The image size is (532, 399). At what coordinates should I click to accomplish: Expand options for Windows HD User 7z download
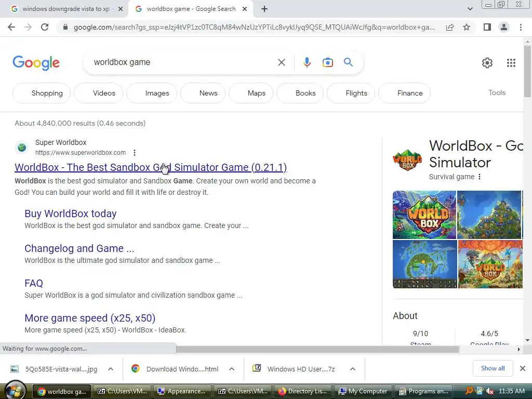353,369
